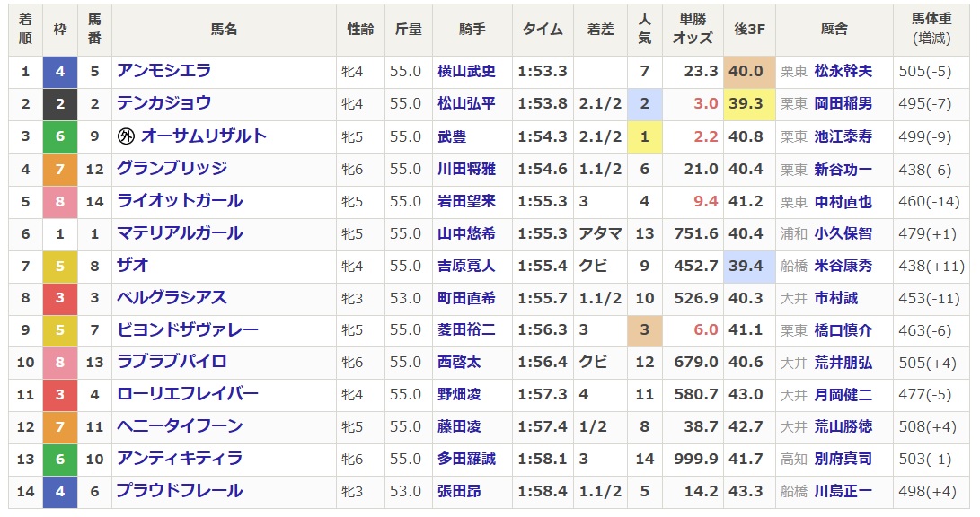Click the 外 mark beside オーサムリザルト

coord(126,136)
